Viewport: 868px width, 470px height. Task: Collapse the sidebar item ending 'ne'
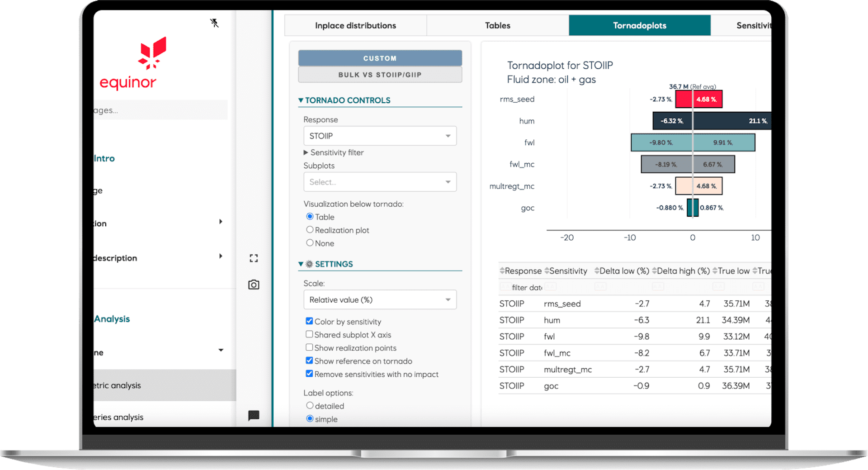221,350
